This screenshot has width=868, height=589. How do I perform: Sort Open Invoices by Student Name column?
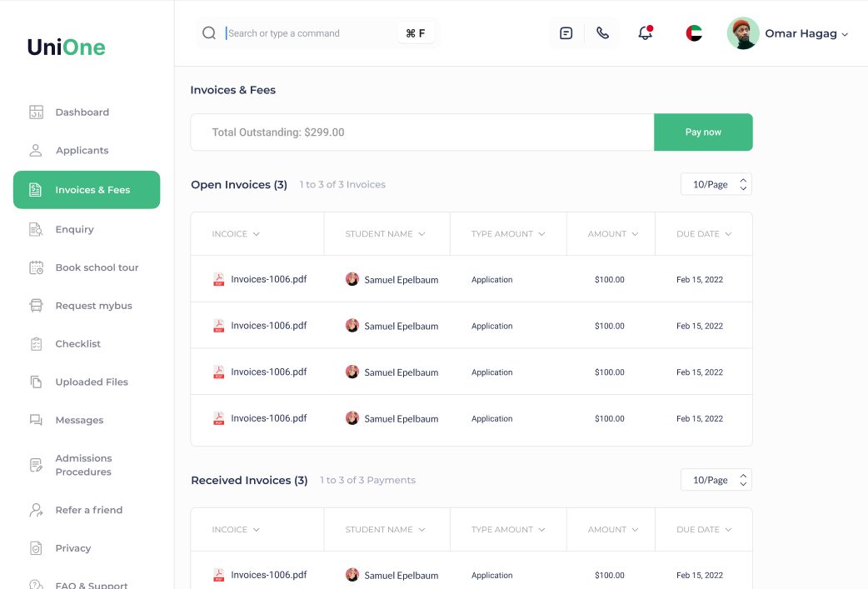(x=385, y=234)
